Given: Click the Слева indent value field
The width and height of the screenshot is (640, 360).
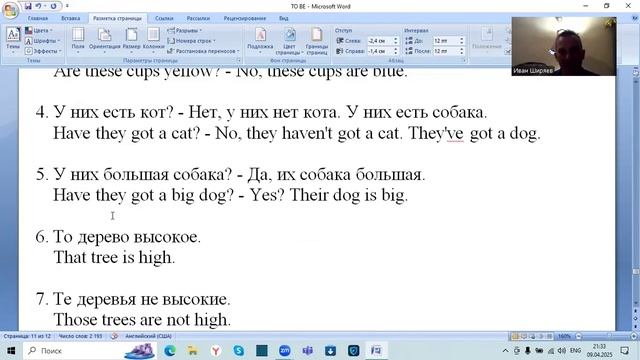Looking at the screenshot, I should pos(380,41).
